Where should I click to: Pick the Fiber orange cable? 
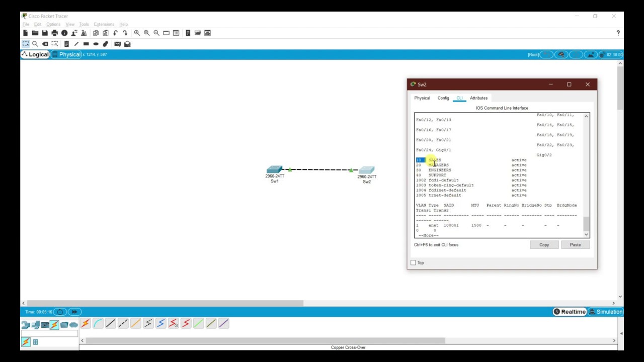click(136, 323)
